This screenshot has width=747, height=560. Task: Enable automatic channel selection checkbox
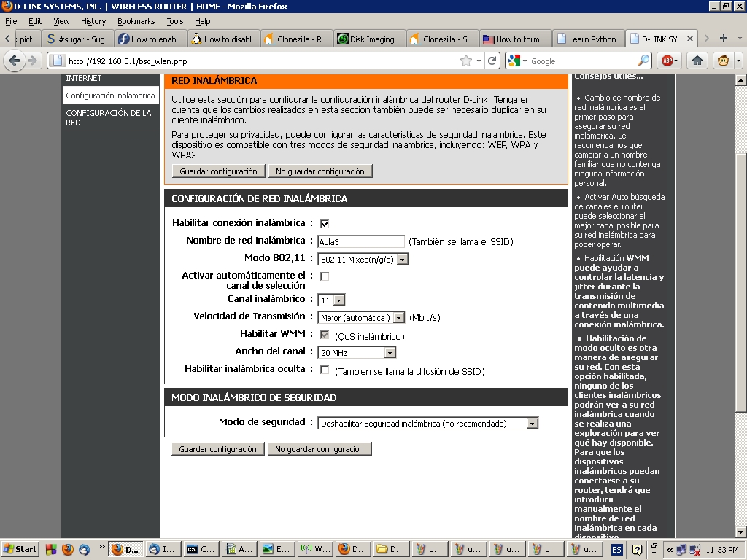tap(325, 276)
